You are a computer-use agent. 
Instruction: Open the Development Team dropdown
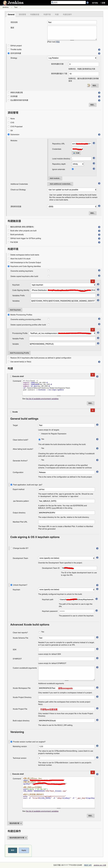click(66, 558)
